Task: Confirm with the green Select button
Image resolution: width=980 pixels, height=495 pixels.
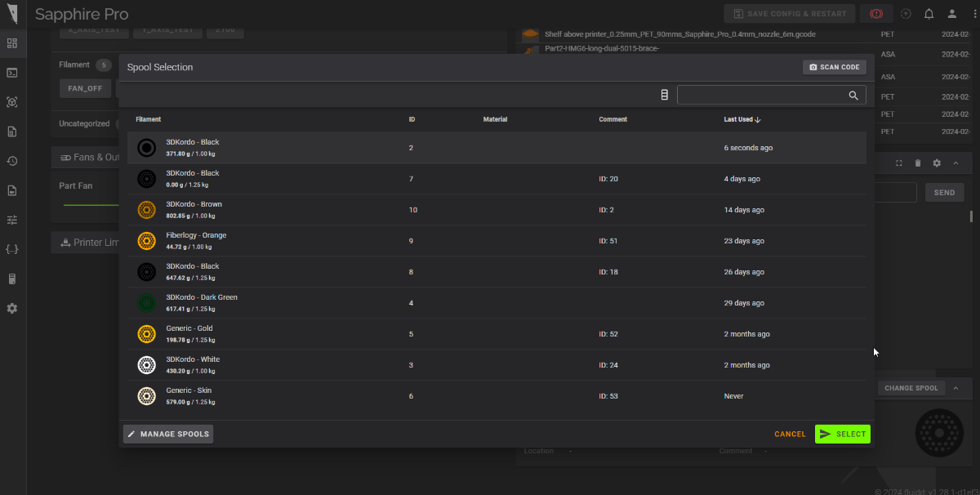Action: coord(843,434)
